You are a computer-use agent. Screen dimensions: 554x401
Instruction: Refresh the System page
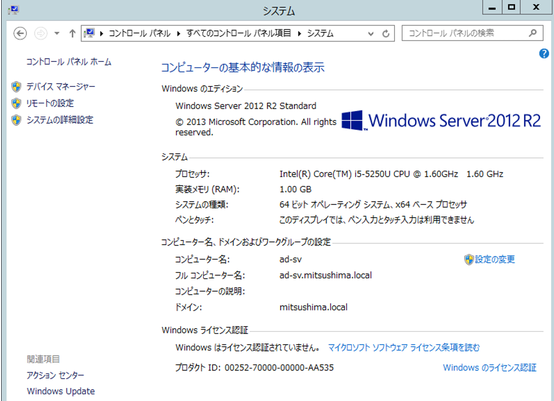tap(386, 34)
